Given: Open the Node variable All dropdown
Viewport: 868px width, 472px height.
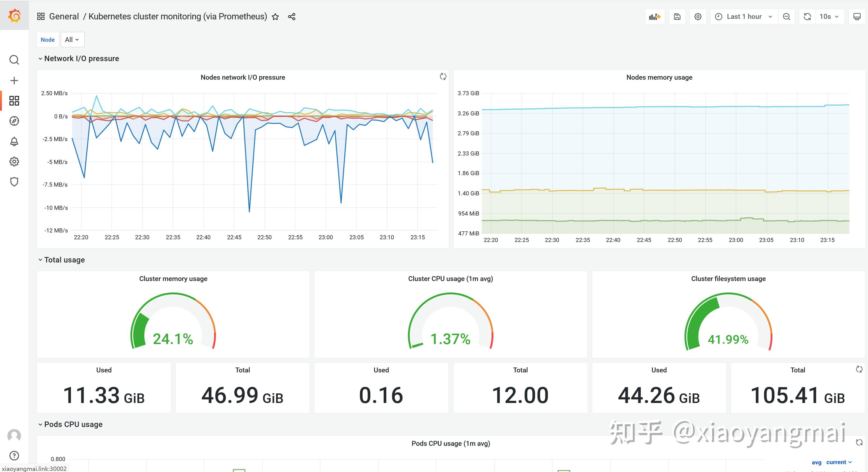Looking at the screenshot, I should click(72, 40).
